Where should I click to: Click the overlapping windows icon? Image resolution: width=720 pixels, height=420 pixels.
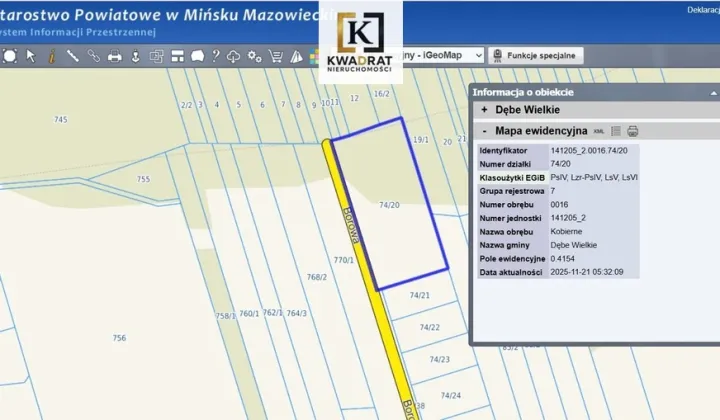[x=157, y=56]
